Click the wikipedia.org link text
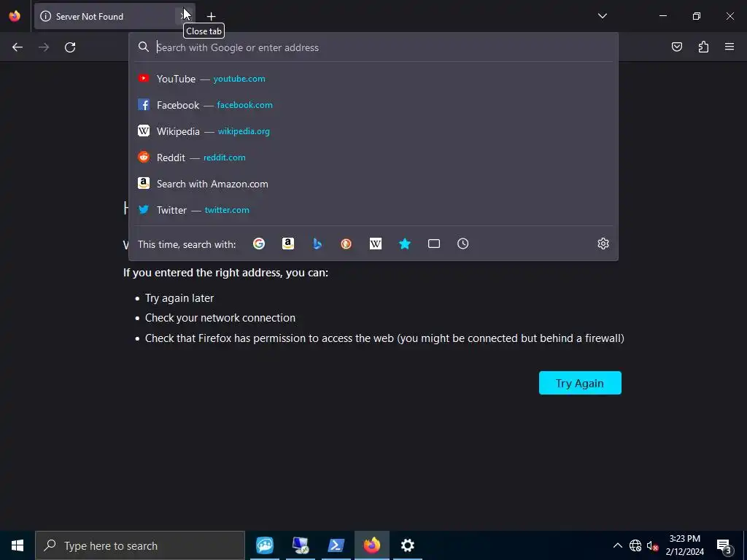747x560 pixels. point(244,131)
